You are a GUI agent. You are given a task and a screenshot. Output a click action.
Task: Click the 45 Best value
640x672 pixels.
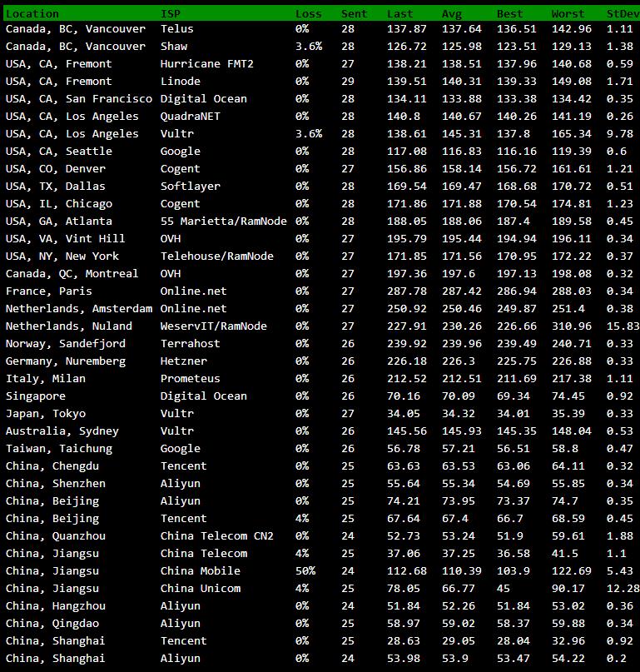504,589
